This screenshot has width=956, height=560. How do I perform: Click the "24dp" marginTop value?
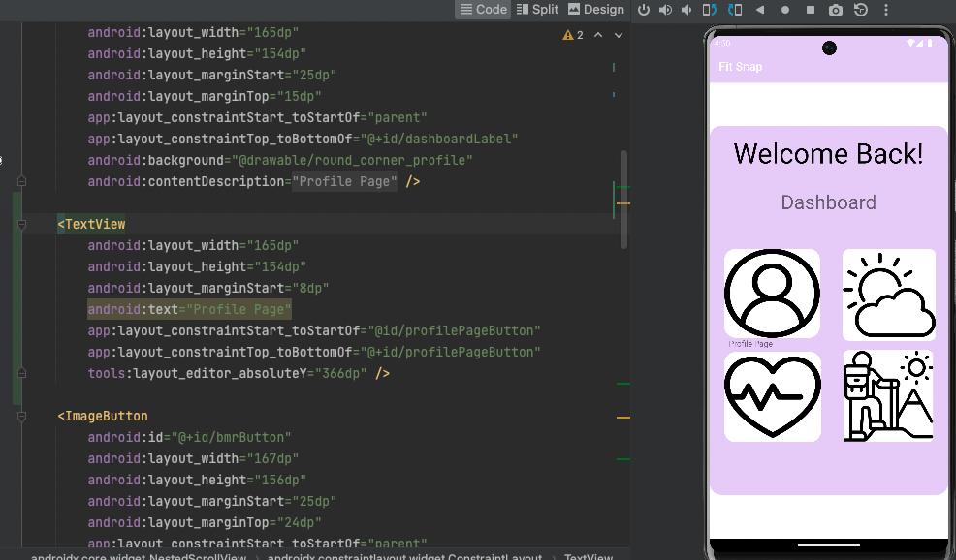pyautogui.click(x=300, y=523)
